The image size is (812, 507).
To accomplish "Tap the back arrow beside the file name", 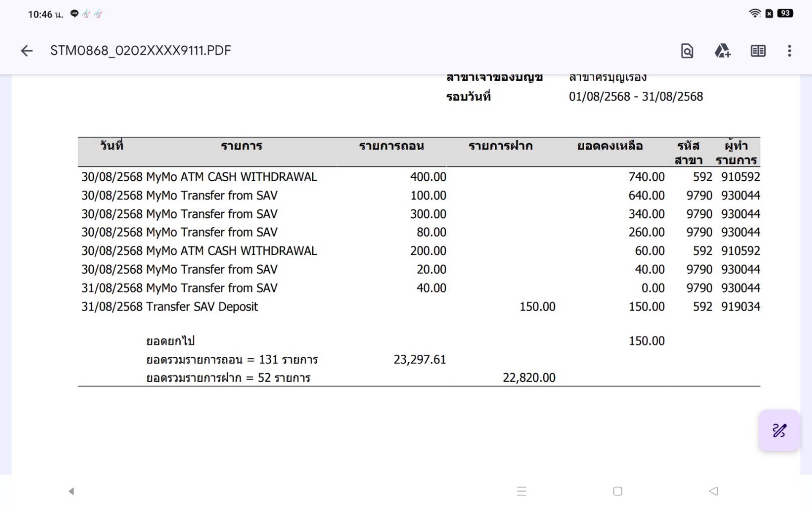I will point(26,51).
